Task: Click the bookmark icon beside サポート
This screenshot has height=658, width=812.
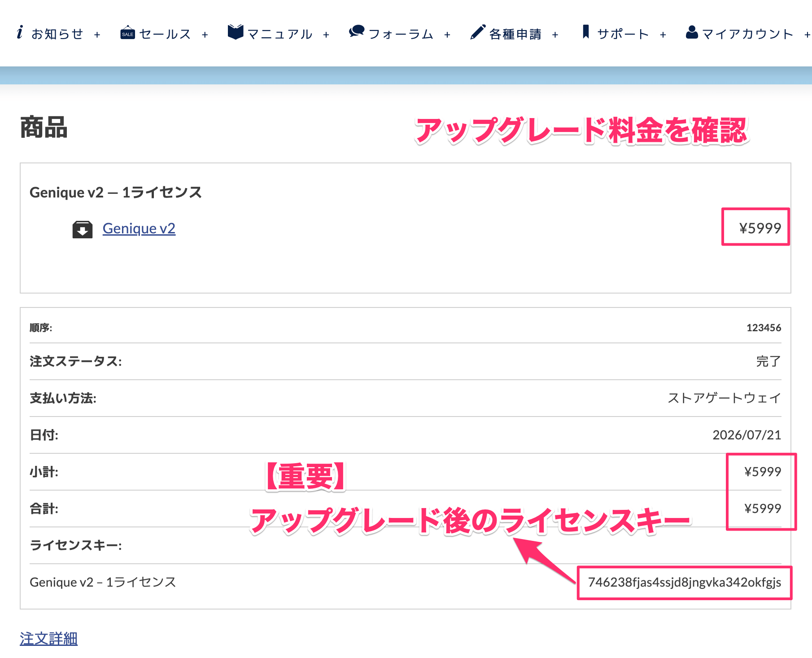Action: click(585, 32)
